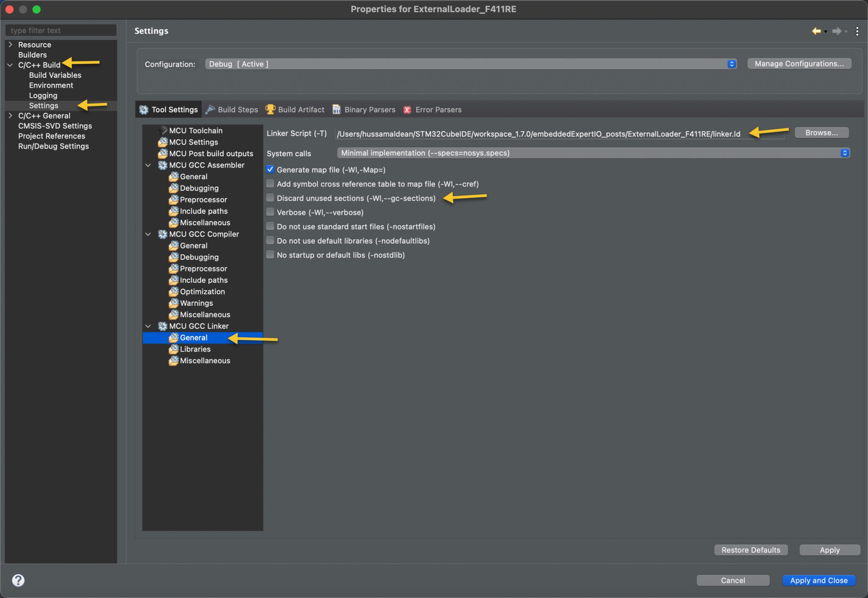This screenshot has width=868, height=598.
Task: Click the Binary Parsers chip icon
Action: pos(336,109)
